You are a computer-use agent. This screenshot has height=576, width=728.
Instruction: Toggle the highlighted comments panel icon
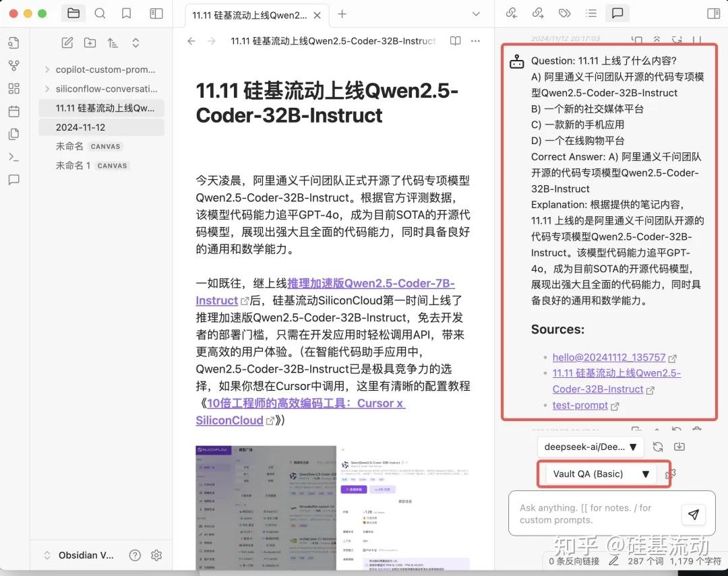click(x=617, y=13)
